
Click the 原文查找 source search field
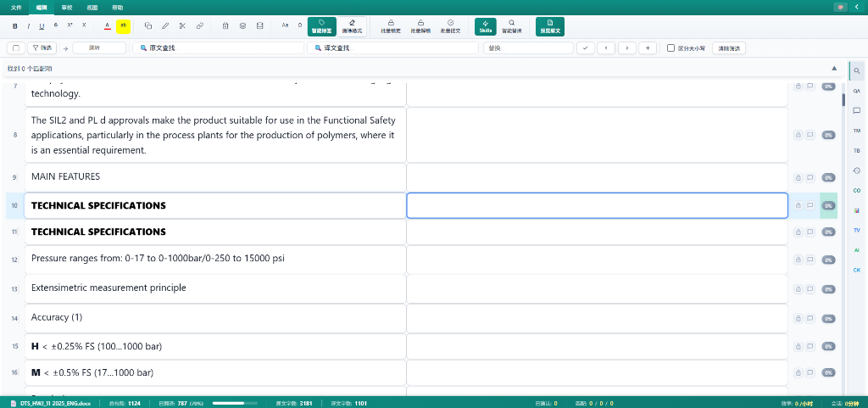[x=219, y=48]
